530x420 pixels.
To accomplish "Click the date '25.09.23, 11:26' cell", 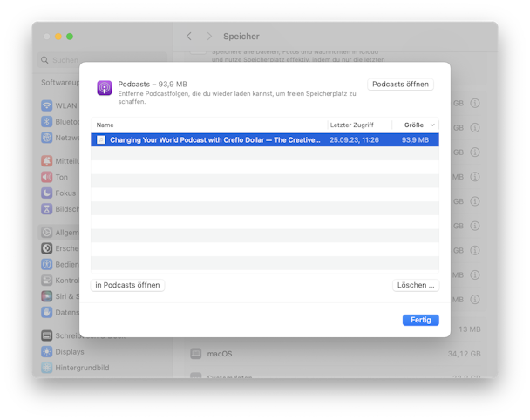I will (x=354, y=140).
